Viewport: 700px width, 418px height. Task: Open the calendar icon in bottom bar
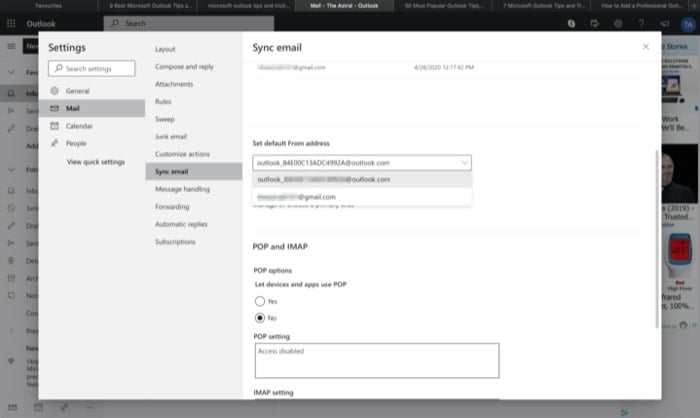pyautogui.click(x=39, y=407)
